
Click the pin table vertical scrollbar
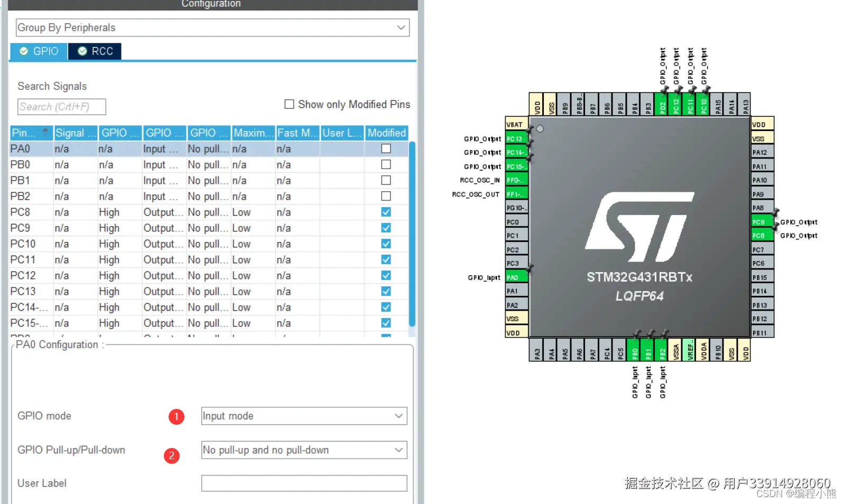412,234
